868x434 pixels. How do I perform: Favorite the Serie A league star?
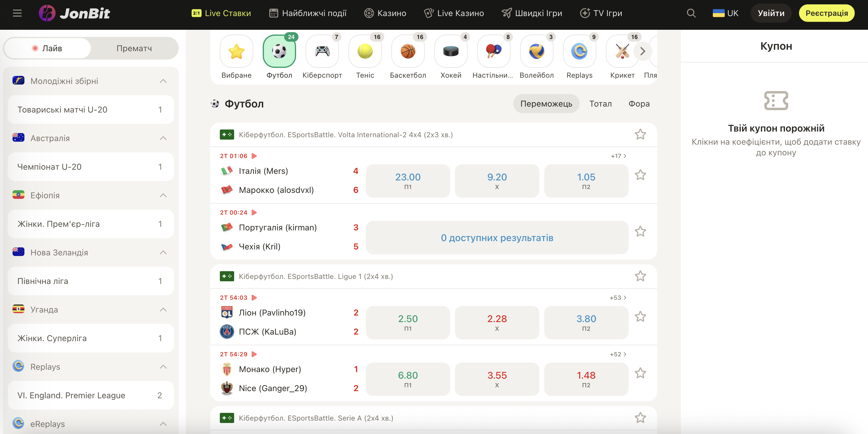point(640,418)
